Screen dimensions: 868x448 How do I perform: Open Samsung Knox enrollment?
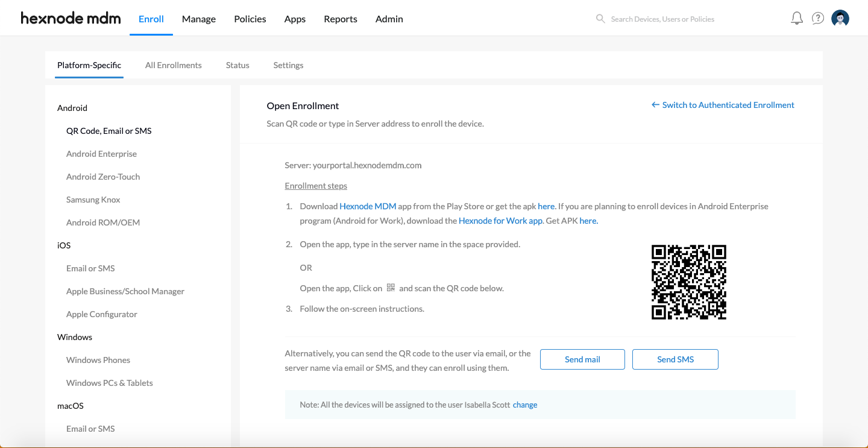pyautogui.click(x=93, y=200)
